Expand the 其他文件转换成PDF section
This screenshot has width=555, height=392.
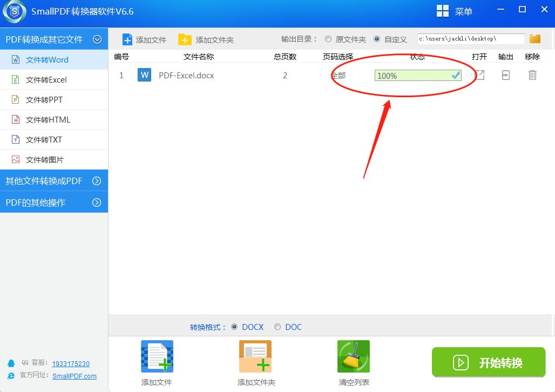point(97,181)
